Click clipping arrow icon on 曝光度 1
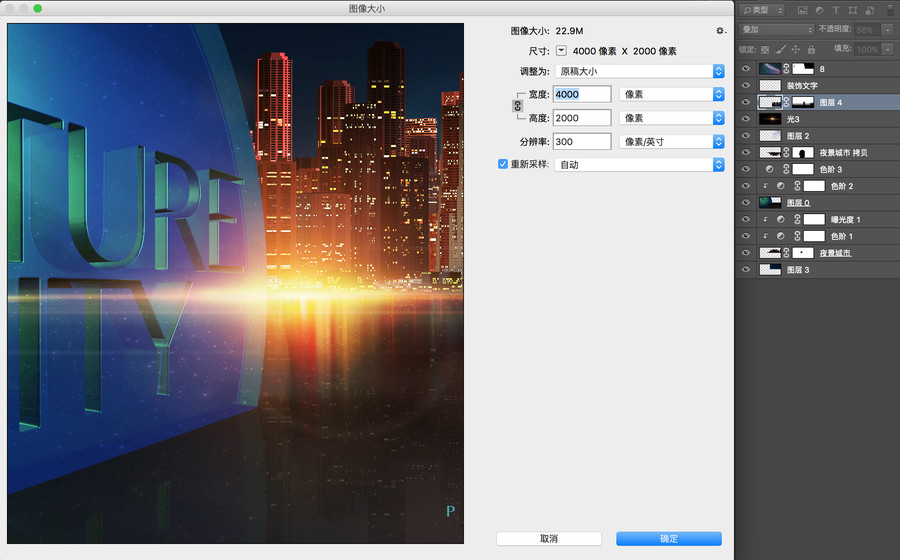The width and height of the screenshot is (900, 560). pos(765,219)
